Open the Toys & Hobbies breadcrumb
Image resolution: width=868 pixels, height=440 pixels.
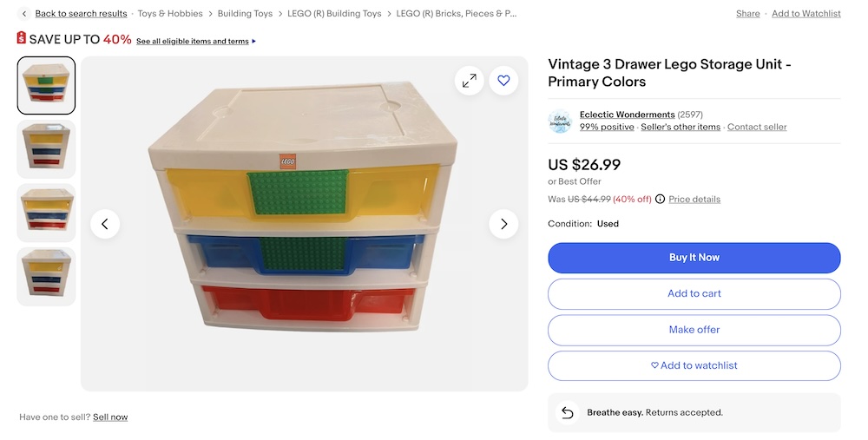click(170, 14)
